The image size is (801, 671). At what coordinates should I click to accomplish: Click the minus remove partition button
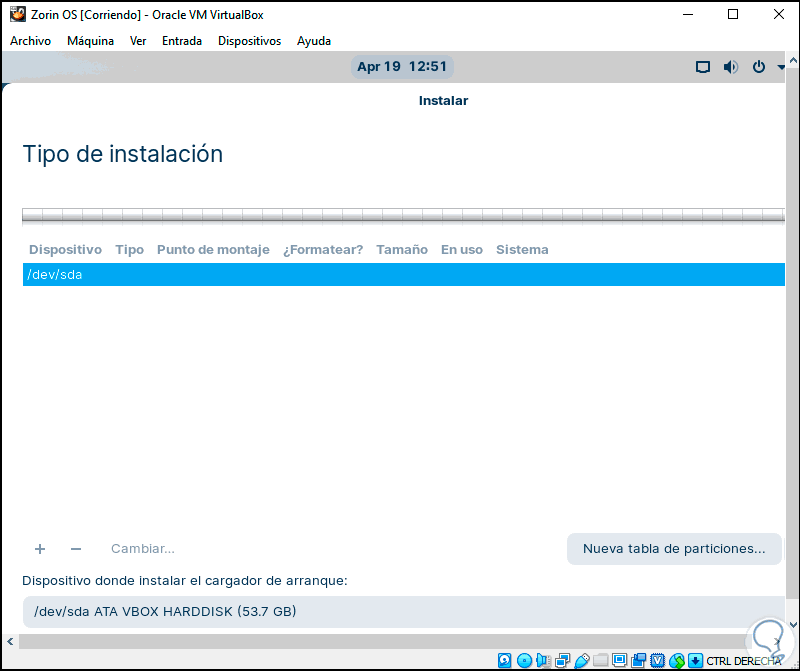pos(76,549)
